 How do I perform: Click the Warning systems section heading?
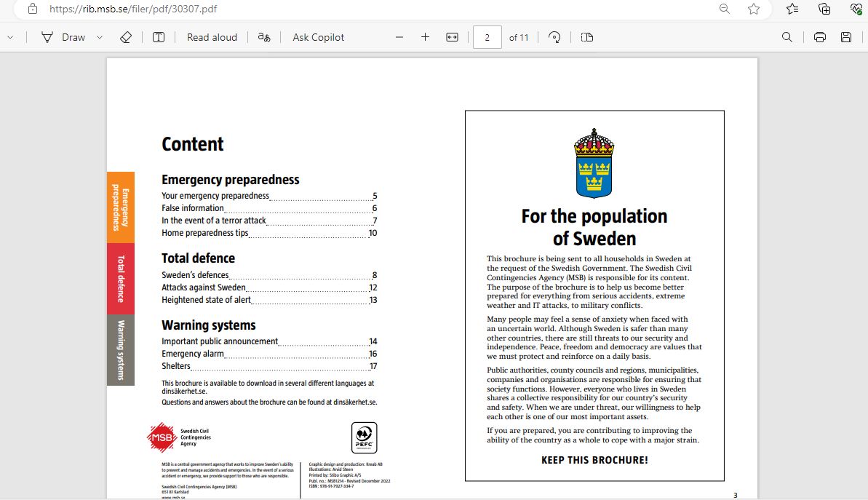coord(209,325)
